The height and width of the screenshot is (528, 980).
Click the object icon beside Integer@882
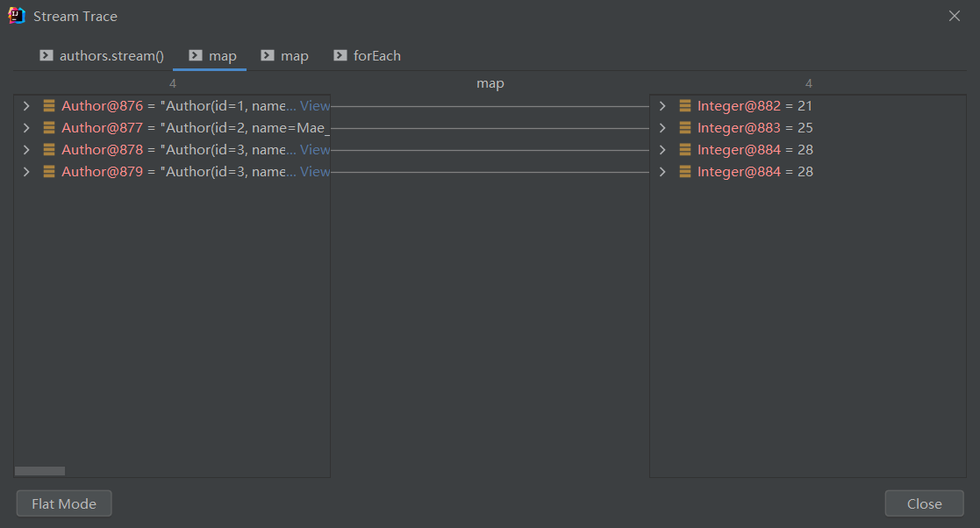point(685,106)
